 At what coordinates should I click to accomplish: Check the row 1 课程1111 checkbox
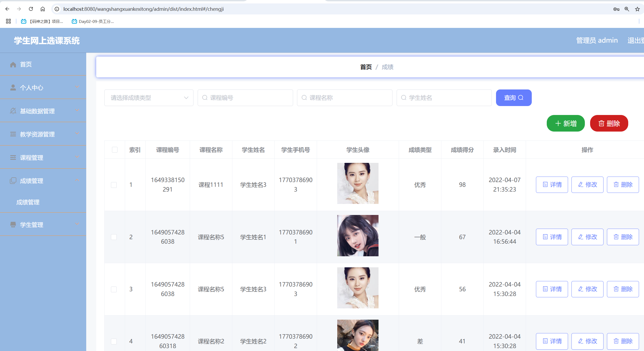114,185
